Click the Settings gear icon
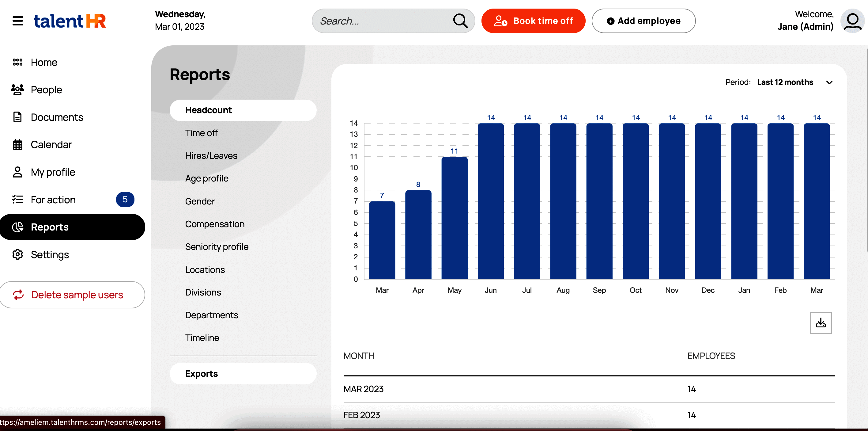The image size is (868, 431). tap(17, 255)
